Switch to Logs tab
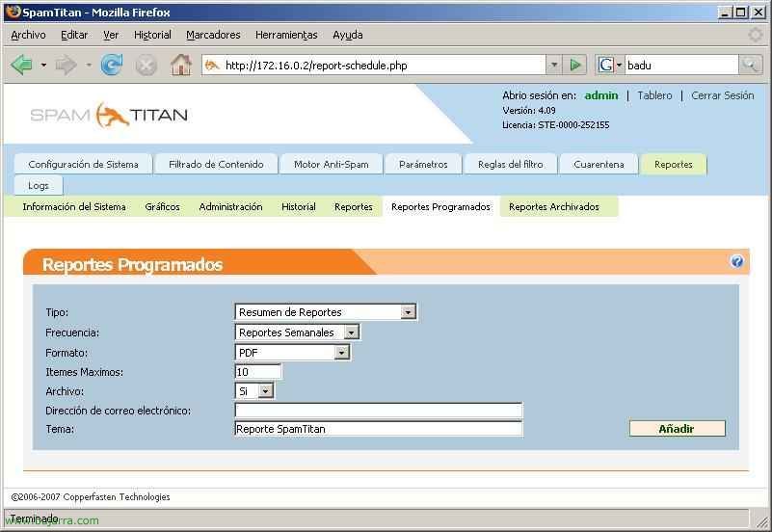The width and height of the screenshot is (772, 532). pyautogui.click(x=39, y=186)
